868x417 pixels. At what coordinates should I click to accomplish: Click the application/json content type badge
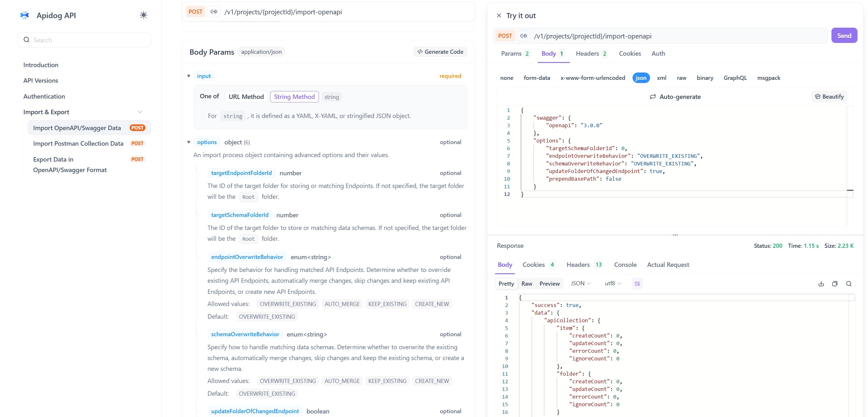(261, 52)
